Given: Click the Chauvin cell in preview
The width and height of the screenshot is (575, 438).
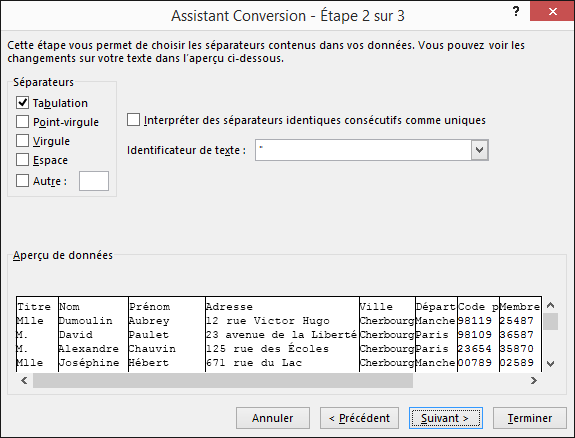Looking at the screenshot, I should (x=152, y=348).
